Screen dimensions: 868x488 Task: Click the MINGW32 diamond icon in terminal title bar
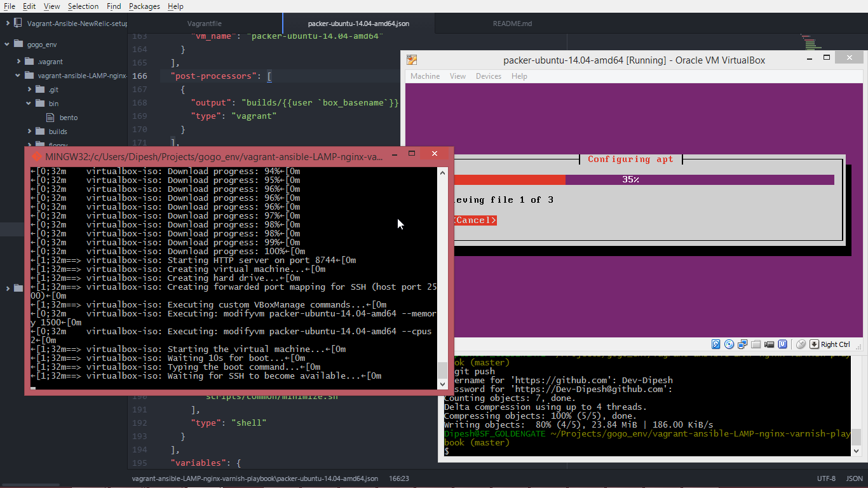(x=36, y=156)
